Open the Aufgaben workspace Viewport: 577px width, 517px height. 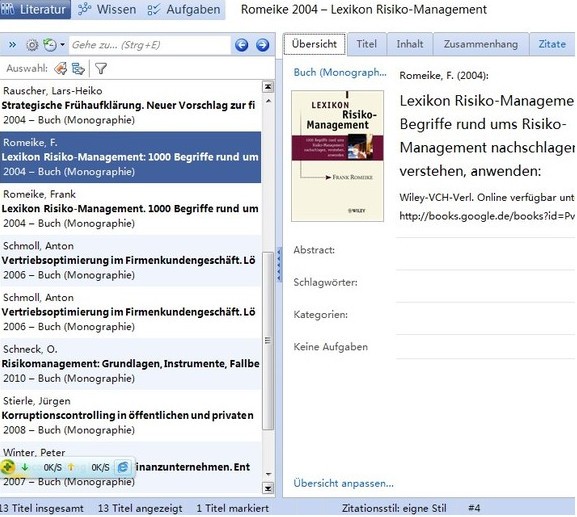pyautogui.click(x=184, y=10)
